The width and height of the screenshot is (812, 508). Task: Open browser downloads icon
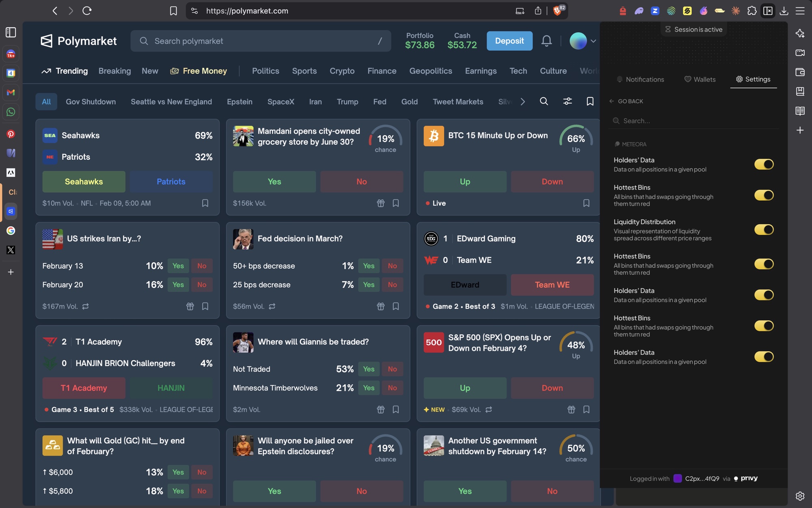click(x=784, y=11)
